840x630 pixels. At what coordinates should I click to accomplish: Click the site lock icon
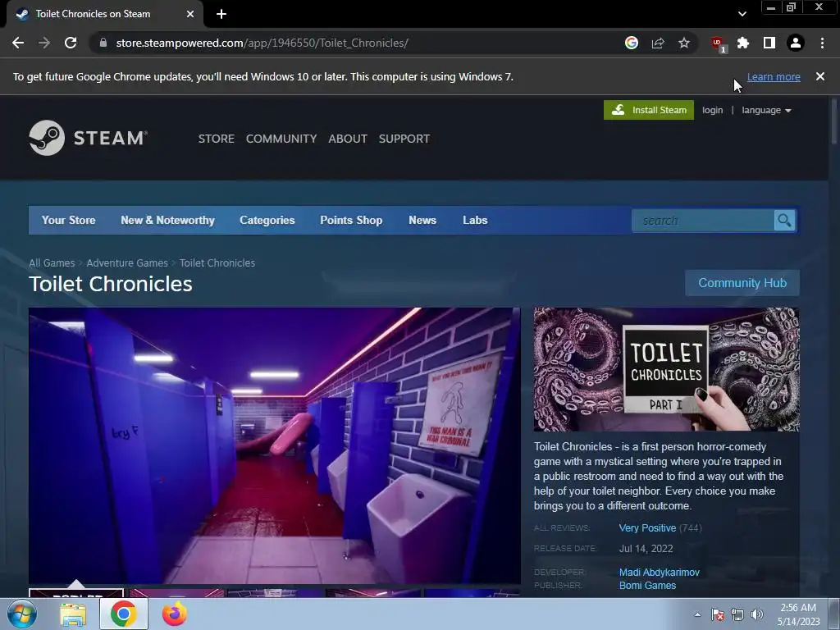pos(103,43)
